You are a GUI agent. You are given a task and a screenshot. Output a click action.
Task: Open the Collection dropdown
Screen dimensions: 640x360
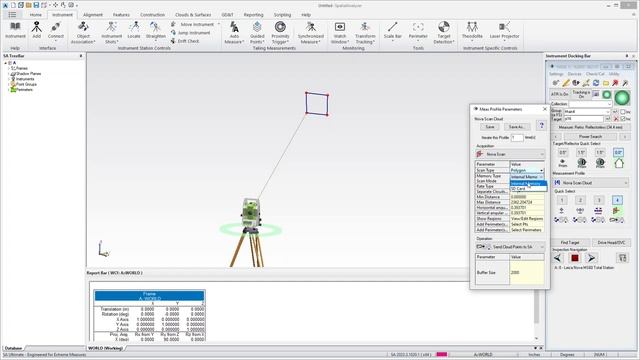[590, 104]
